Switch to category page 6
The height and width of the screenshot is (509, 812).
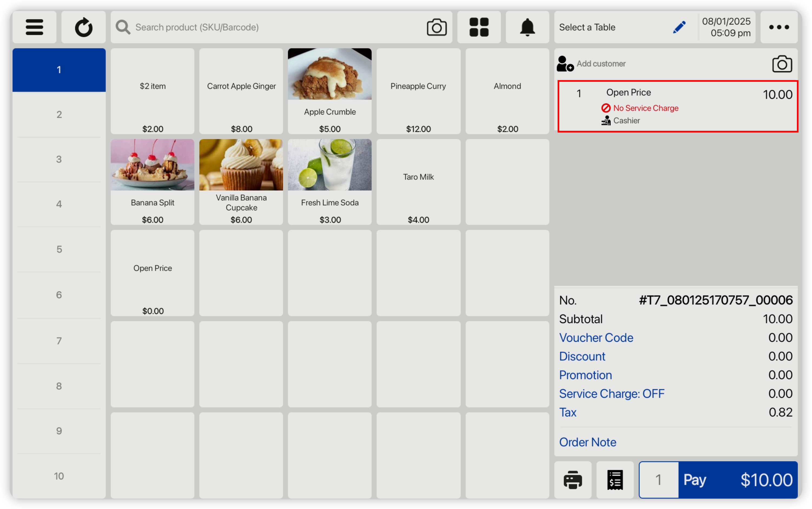(x=59, y=295)
